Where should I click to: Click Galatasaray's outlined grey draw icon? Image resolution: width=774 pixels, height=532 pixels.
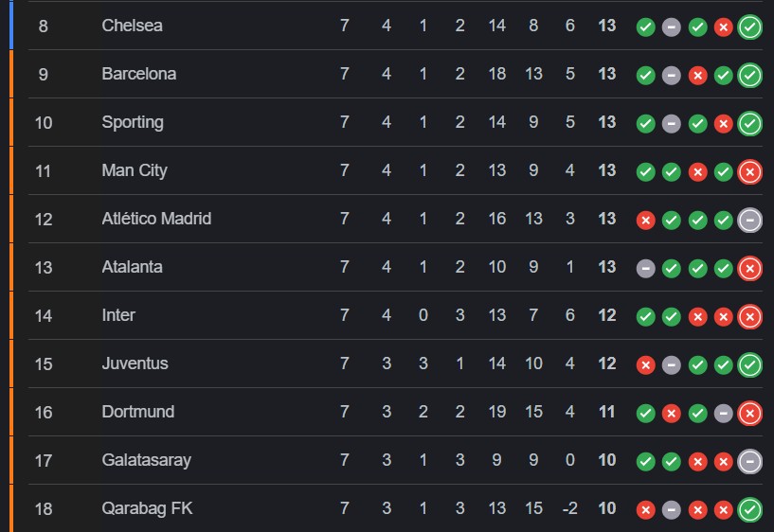[750, 461]
